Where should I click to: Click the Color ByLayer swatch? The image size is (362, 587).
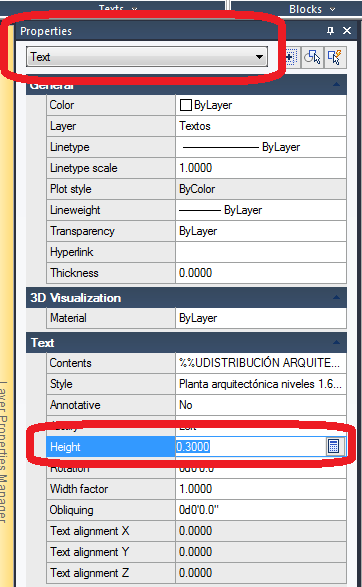[x=186, y=105]
